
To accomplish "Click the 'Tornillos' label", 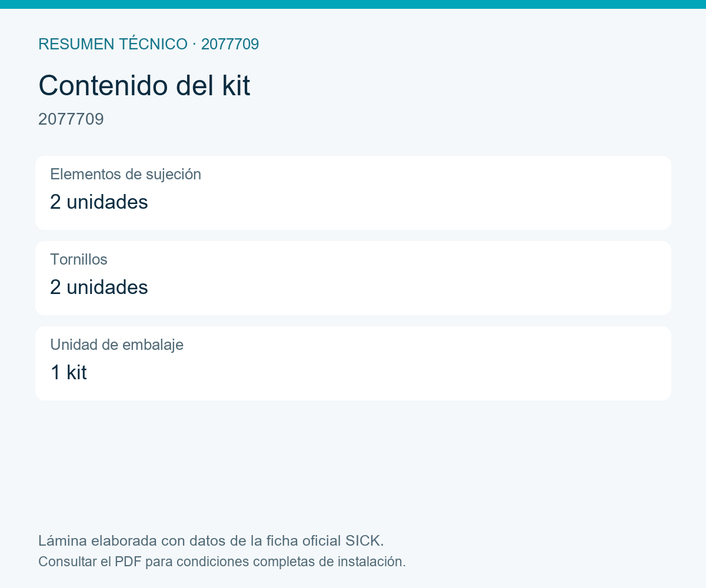I will tap(79, 259).
